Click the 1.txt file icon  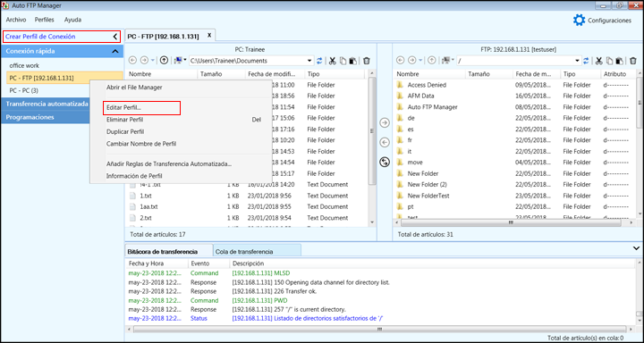(x=132, y=196)
